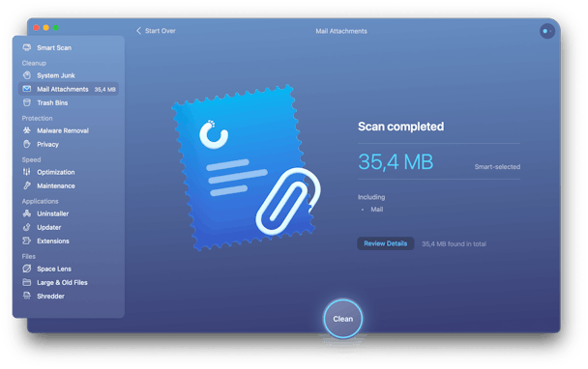Screen dimensions: 588x369
Task: Click the Shredder icon
Action: pyautogui.click(x=27, y=296)
